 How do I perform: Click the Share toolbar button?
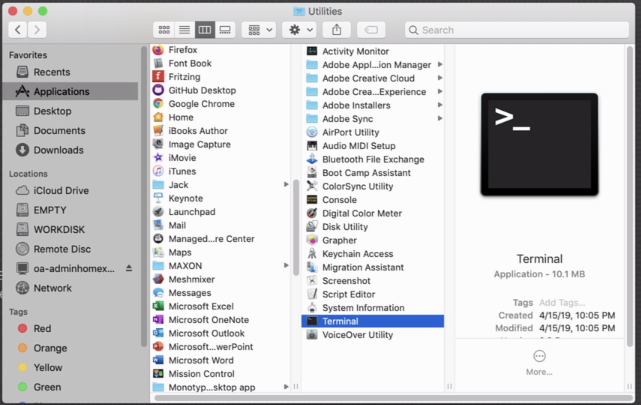tap(336, 30)
